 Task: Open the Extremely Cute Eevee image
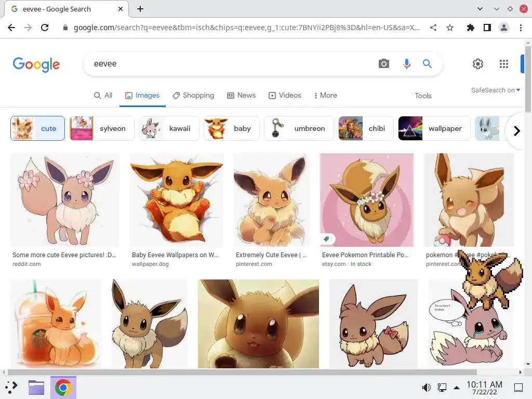271,200
